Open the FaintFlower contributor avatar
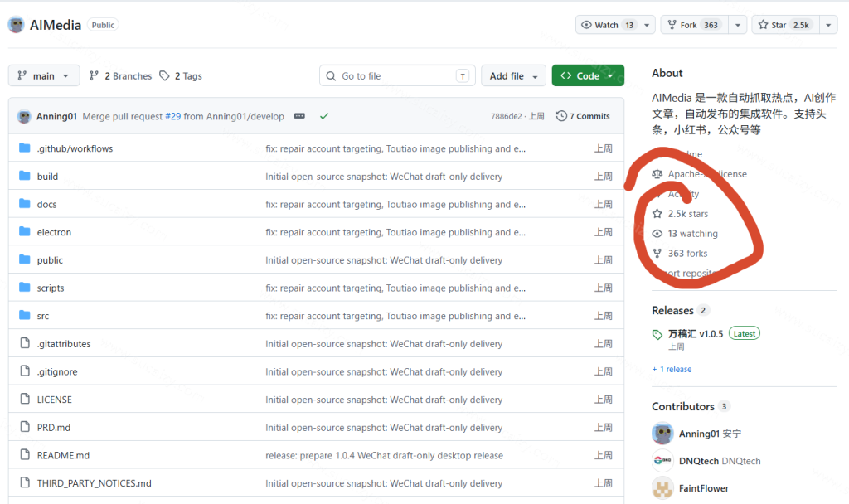849x504 pixels. coord(662,488)
